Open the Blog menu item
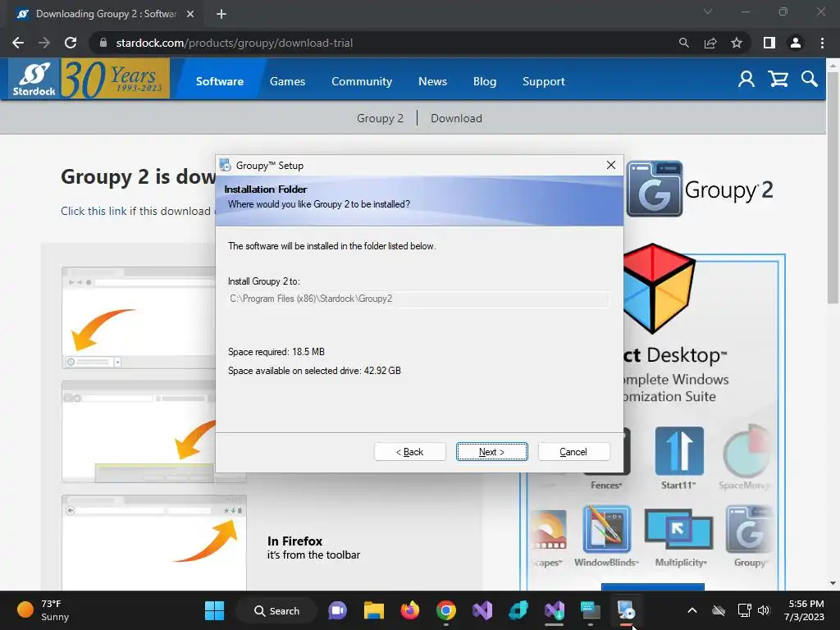This screenshot has width=840, height=630. [485, 81]
